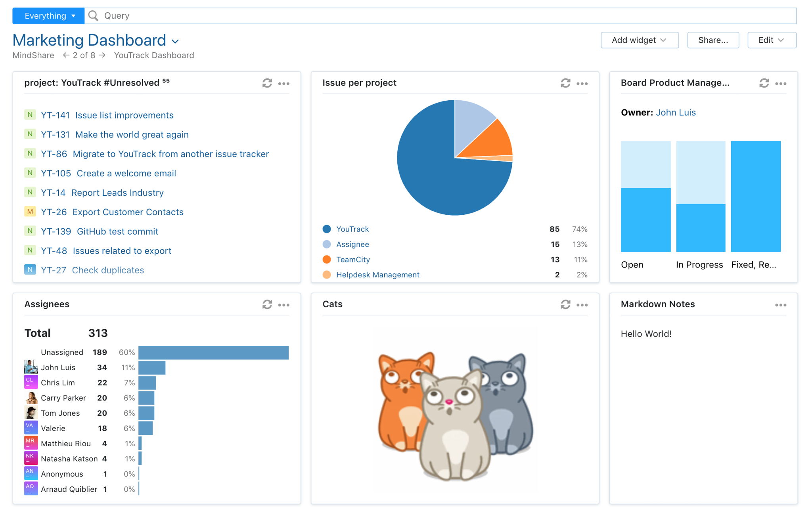
Task: Click Hello World! note text
Action: [646, 334]
